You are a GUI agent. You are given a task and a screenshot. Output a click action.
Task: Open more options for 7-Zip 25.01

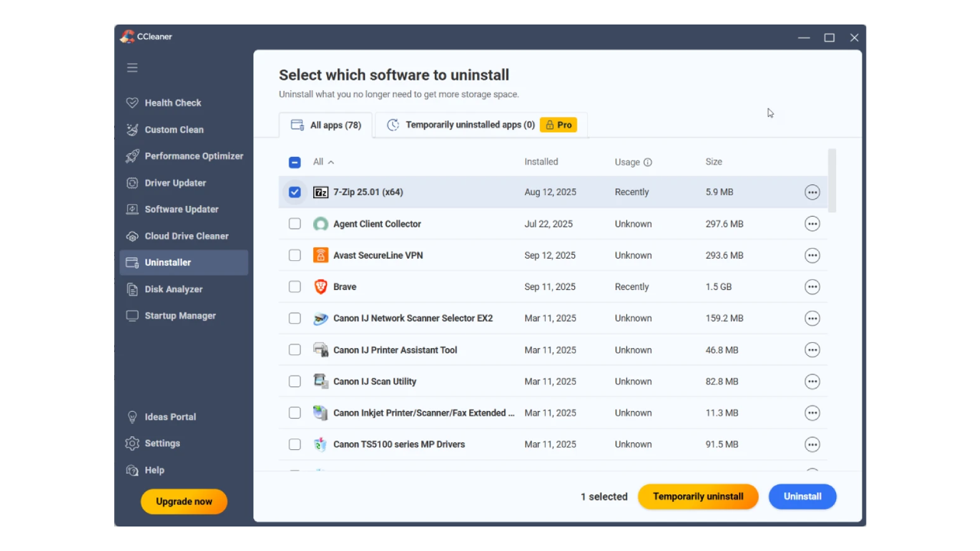(812, 192)
